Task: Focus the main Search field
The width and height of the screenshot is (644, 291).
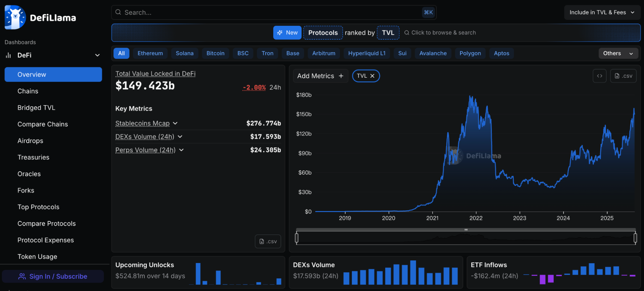Action: pyautogui.click(x=274, y=12)
